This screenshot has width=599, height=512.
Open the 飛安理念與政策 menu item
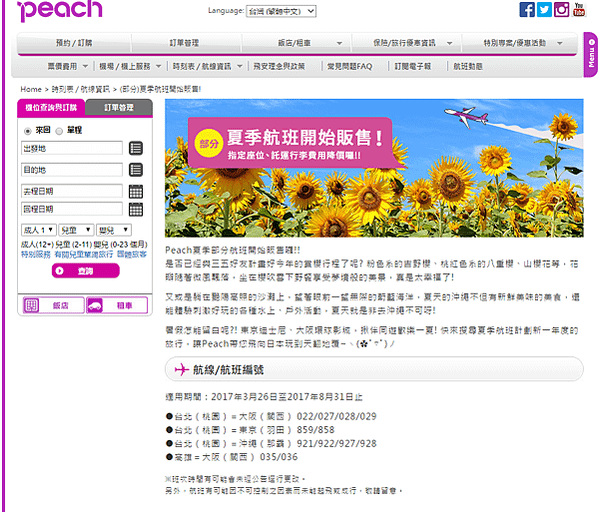[x=279, y=66]
